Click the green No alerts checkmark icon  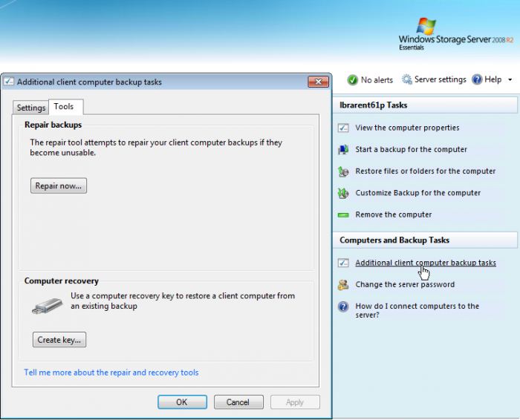352,80
